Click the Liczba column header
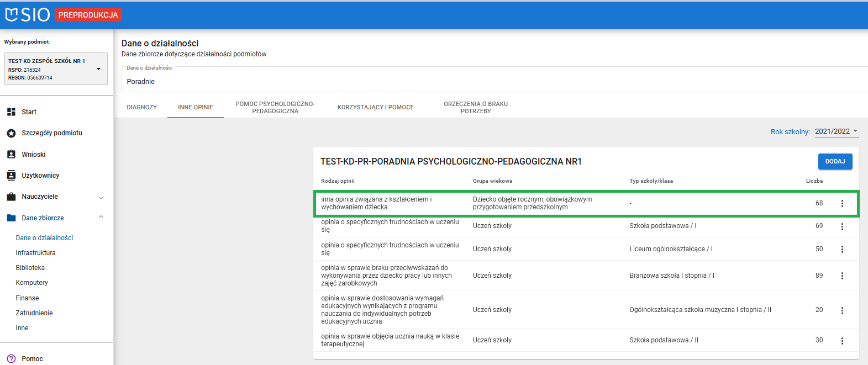 (x=814, y=181)
